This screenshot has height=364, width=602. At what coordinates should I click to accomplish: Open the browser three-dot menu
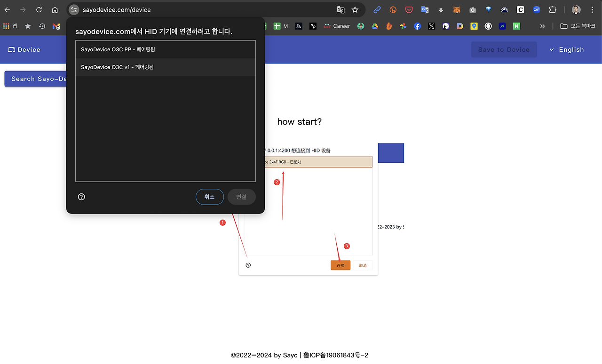tap(592, 9)
